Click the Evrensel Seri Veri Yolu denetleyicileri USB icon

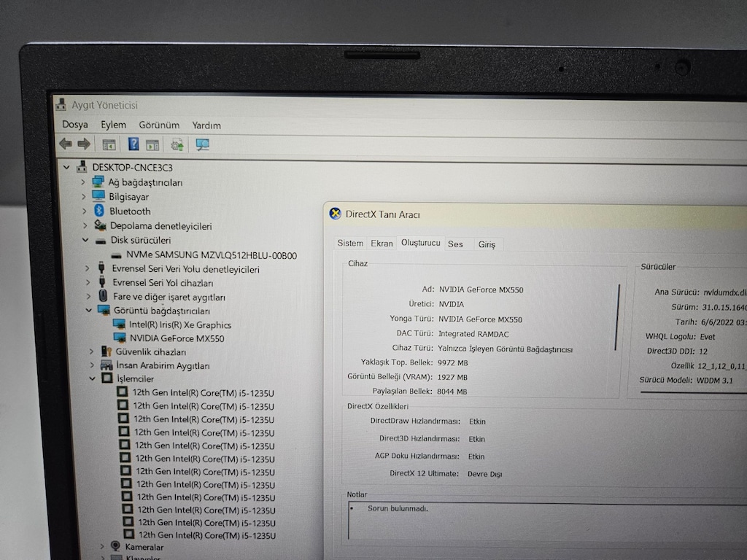click(x=101, y=268)
